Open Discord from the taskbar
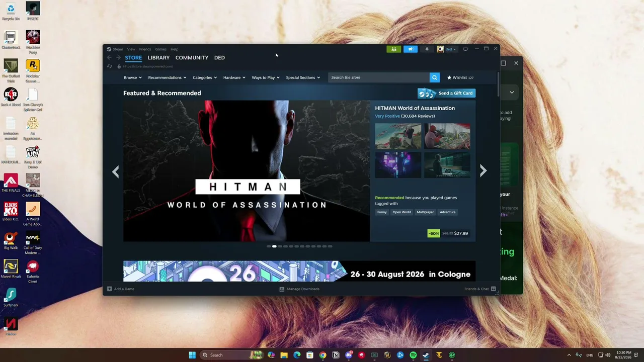This screenshot has height=362, width=644. [x=349, y=355]
